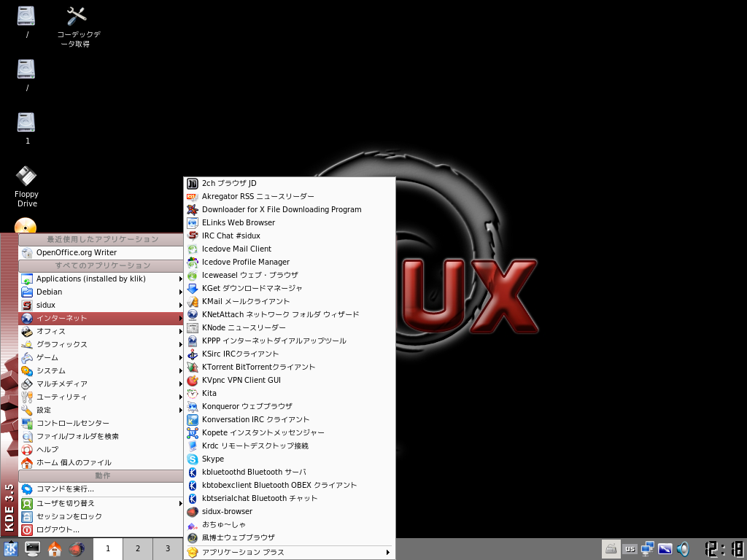
Task: Open kbtobexclient Bluetooth OBEX クライアント
Action: click(289, 485)
